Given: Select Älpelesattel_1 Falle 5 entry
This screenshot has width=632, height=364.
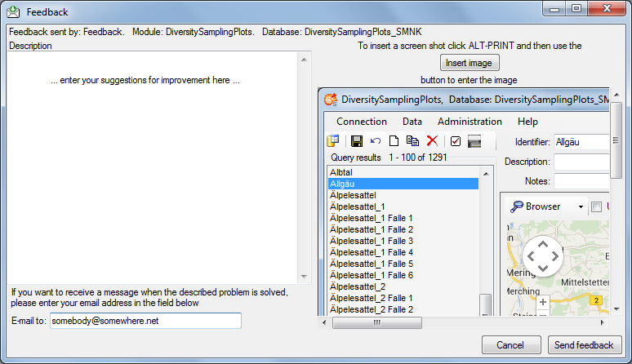Looking at the screenshot, I should click(x=403, y=264).
